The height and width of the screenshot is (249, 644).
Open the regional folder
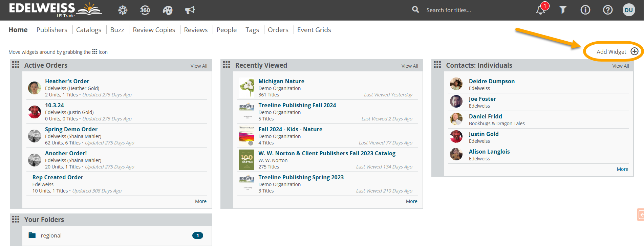51,235
